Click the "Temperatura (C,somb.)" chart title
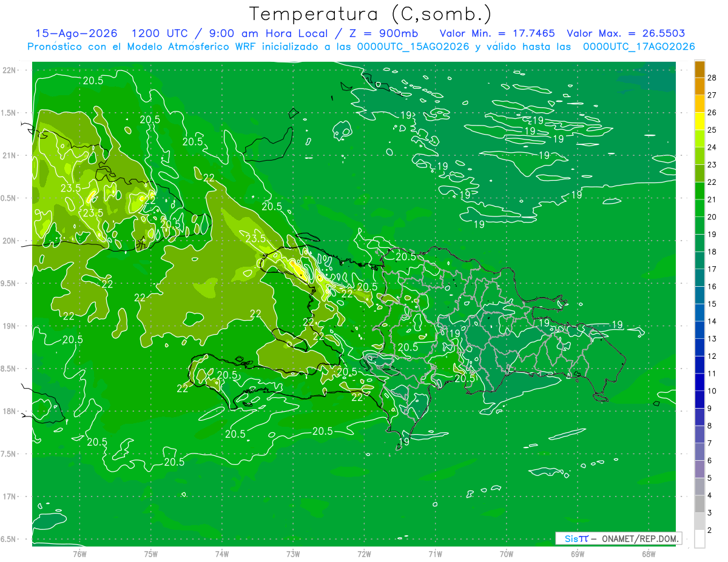Screen dimensions: 728x562 tap(371, 14)
